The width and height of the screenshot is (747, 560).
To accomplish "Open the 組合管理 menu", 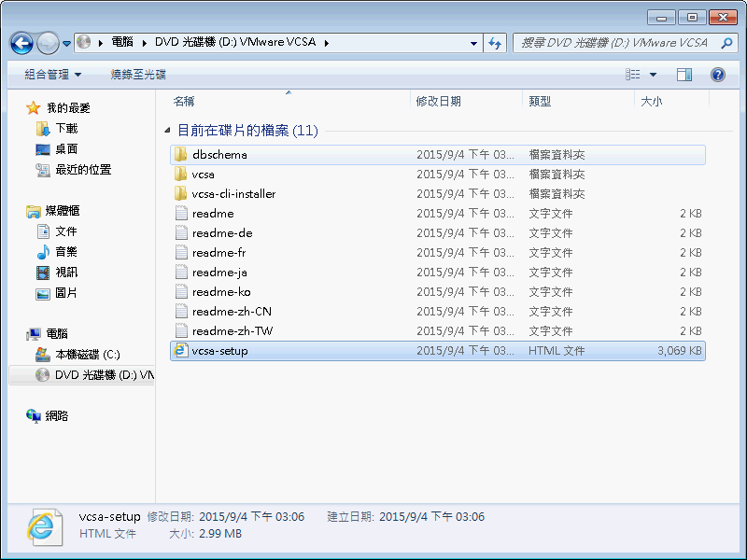I will click(x=53, y=75).
